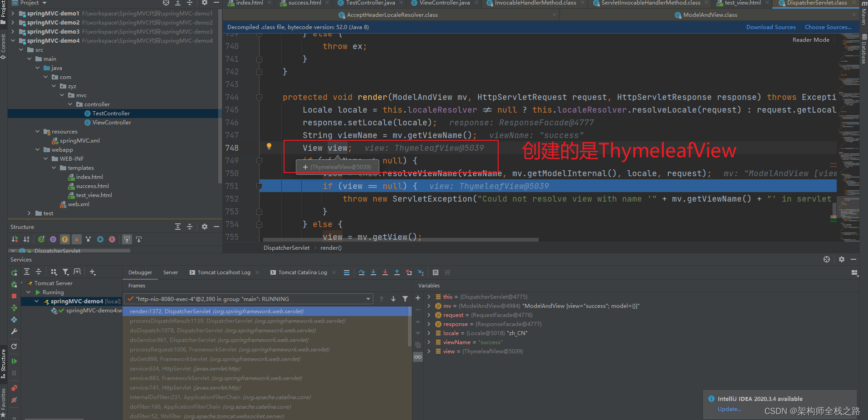Viewport: 868px width, 420px height.
Task: Open View Breakpoints red circles icon
Action: 14,388
